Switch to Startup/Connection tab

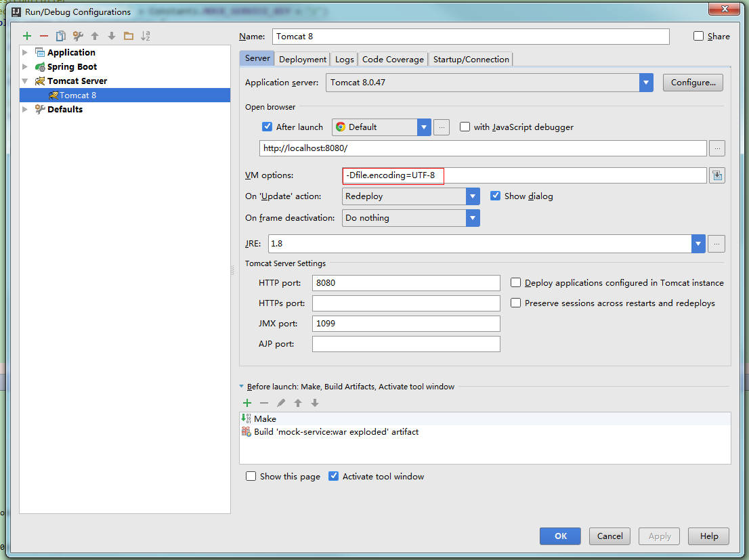click(x=471, y=59)
